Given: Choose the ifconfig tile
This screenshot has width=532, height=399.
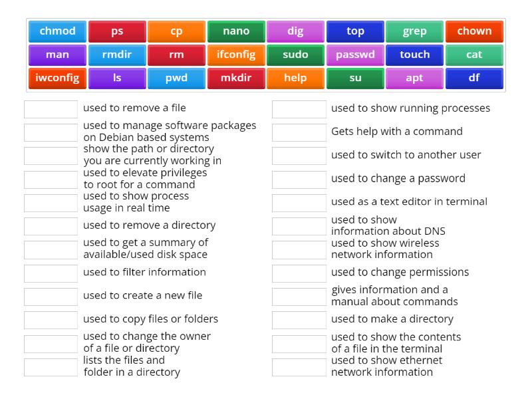Looking at the screenshot, I should (x=236, y=55).
